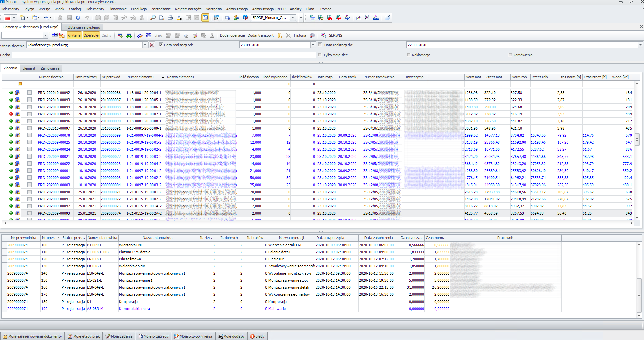Open the Produkcja menu
644x340 pixels.
pyautogui.click(x=139, y=9)
